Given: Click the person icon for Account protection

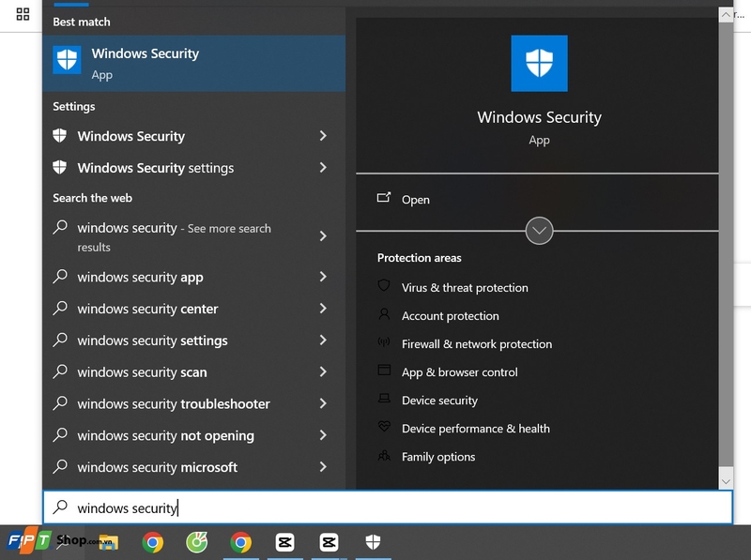Looking at the screenshot, I should [384, 314].
